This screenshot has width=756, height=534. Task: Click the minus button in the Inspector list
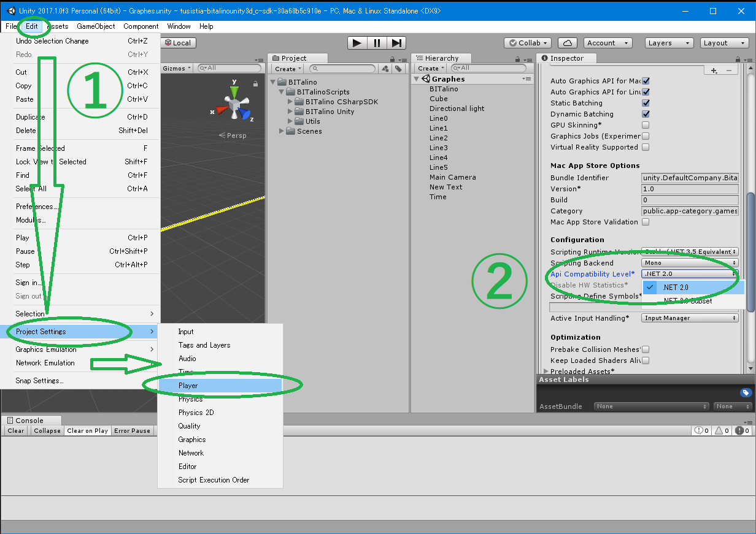coord(729,70)
